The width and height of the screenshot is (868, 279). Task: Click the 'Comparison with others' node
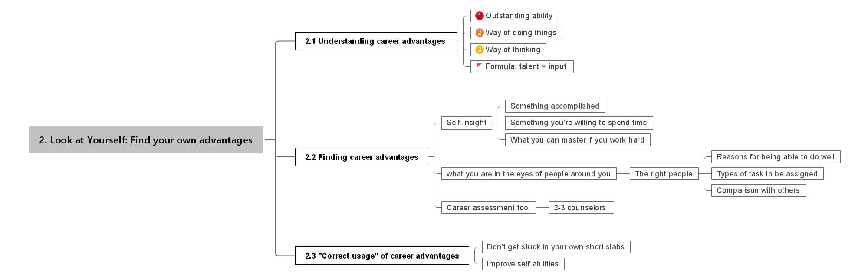(x=758, y=190)
